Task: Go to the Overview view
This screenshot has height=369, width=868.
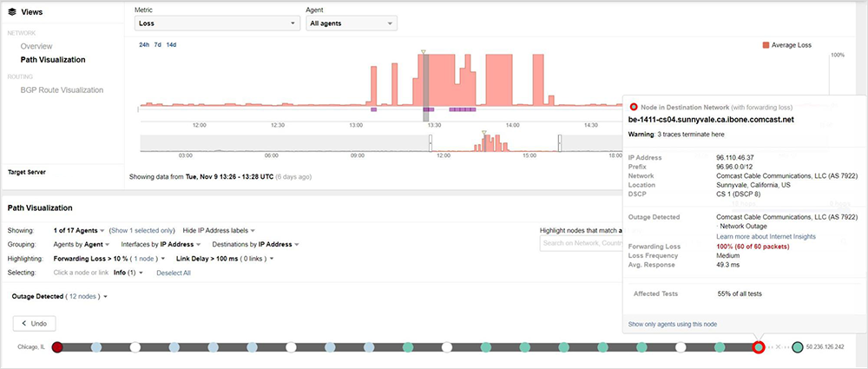Action: [x=36, y=46]
